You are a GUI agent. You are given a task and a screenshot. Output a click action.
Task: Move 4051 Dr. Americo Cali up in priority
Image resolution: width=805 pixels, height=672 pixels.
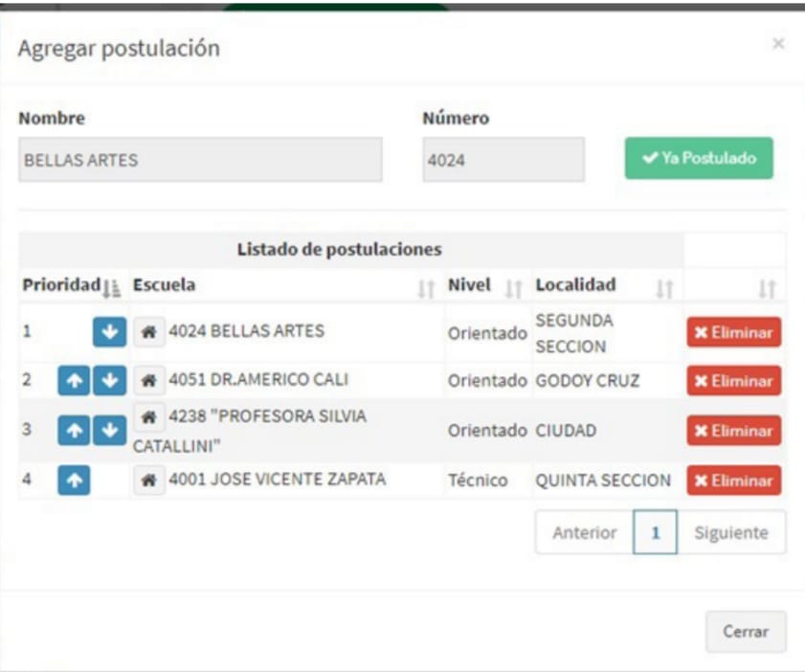click(x=74, y=381)
